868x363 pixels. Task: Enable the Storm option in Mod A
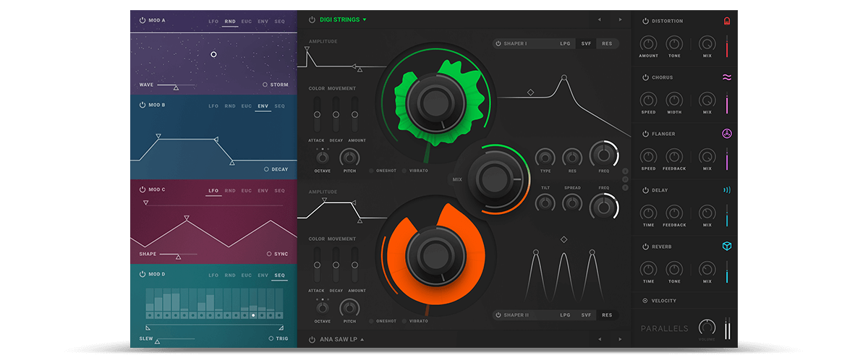pyautogui.click(x=265, y=85)
